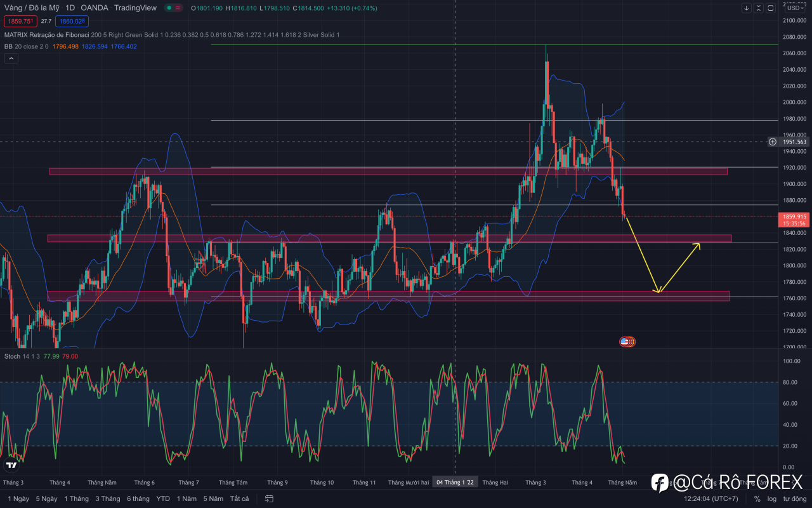Select the 3 Tháng time range

pos(108,499)
